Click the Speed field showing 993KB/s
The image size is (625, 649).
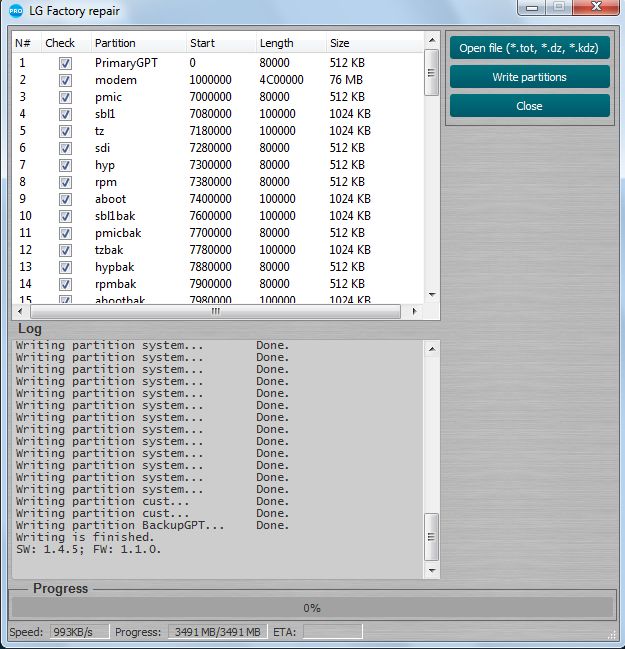click(79, 632)
